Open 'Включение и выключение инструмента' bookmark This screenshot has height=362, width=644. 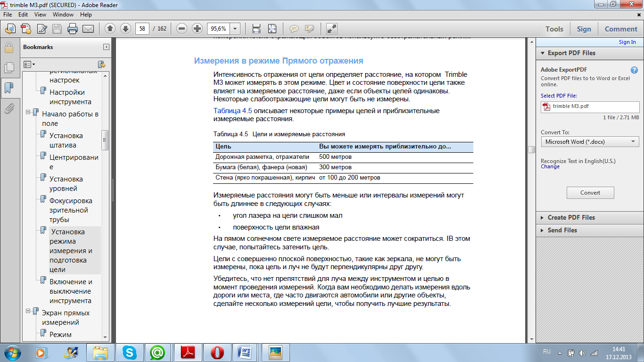(x=71, y=291)
